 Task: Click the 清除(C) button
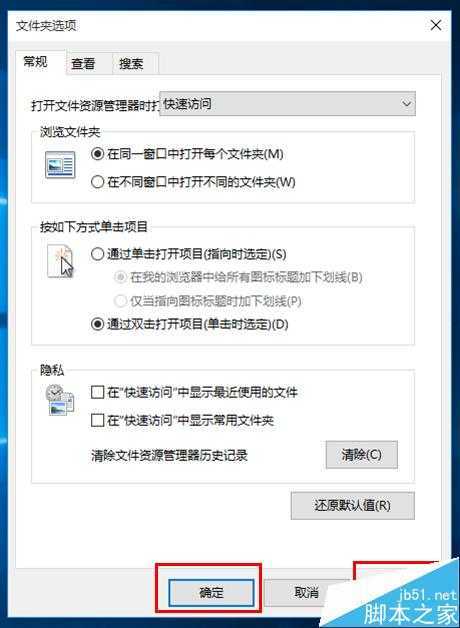362,455
